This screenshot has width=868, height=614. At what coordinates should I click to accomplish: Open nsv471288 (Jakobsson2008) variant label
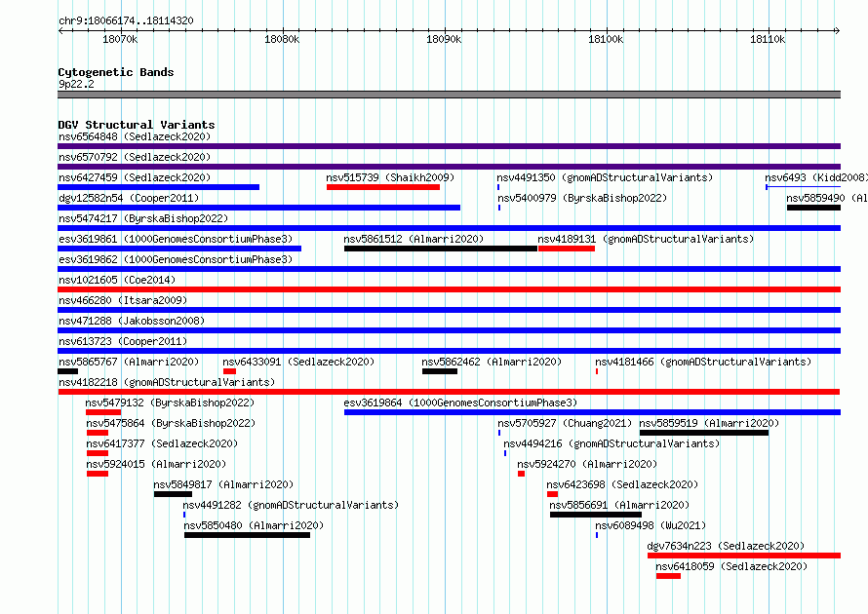point(132,321)
